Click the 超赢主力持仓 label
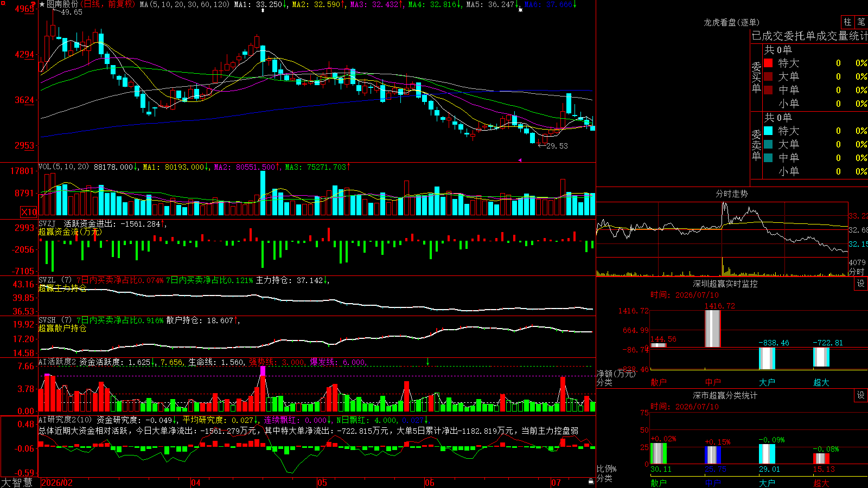The height and width of the screenshot is (488, 868). (62, 288)
